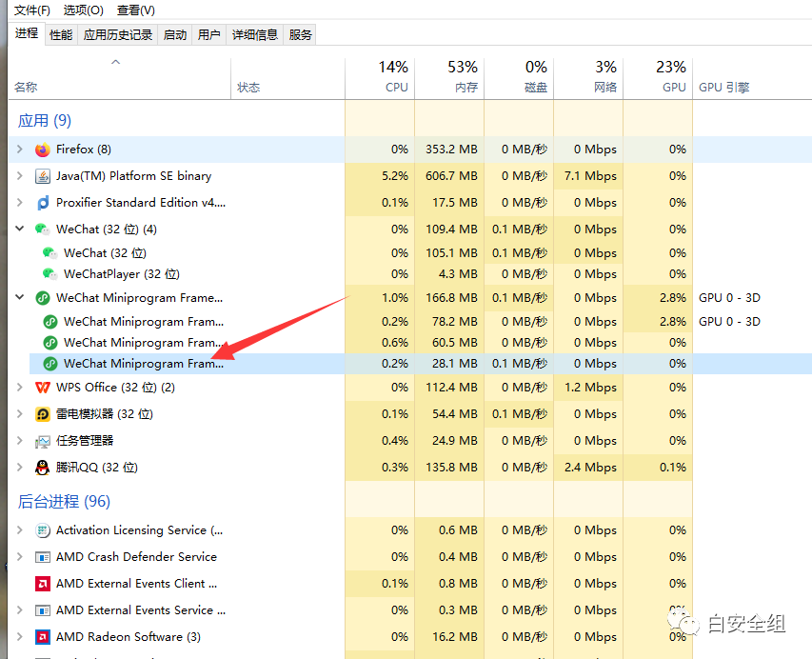Click the AMD External Events Service icon
Screen dimensions: 812x659
(43, 610)
